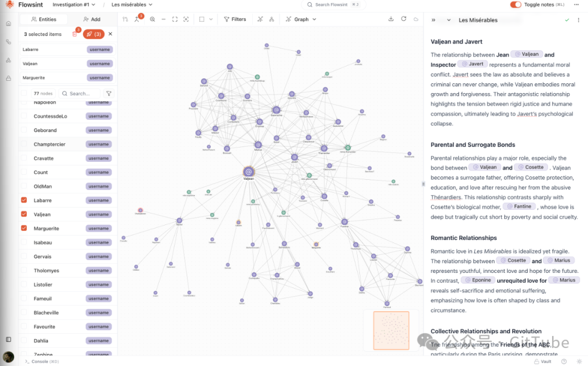Image resolution: width=588 pixels, height=366 pixels.
Task: Center on selection focus icon
Action: (x=186, y=19)
